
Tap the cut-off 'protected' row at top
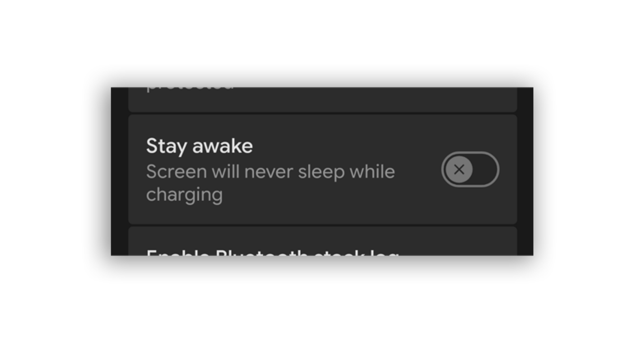[323, 100]
